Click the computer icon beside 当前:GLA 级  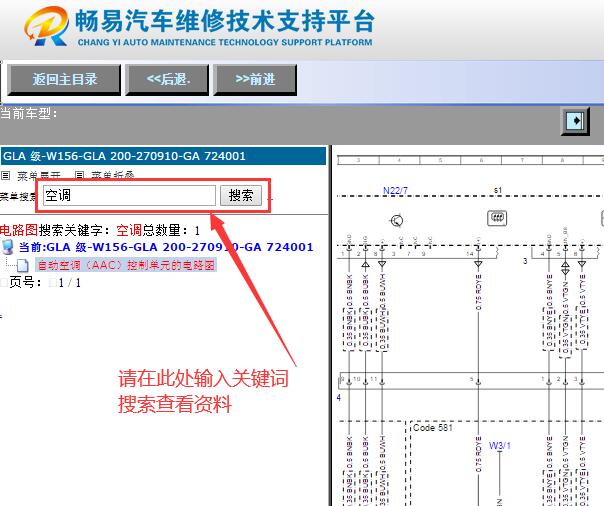[7, 247]
